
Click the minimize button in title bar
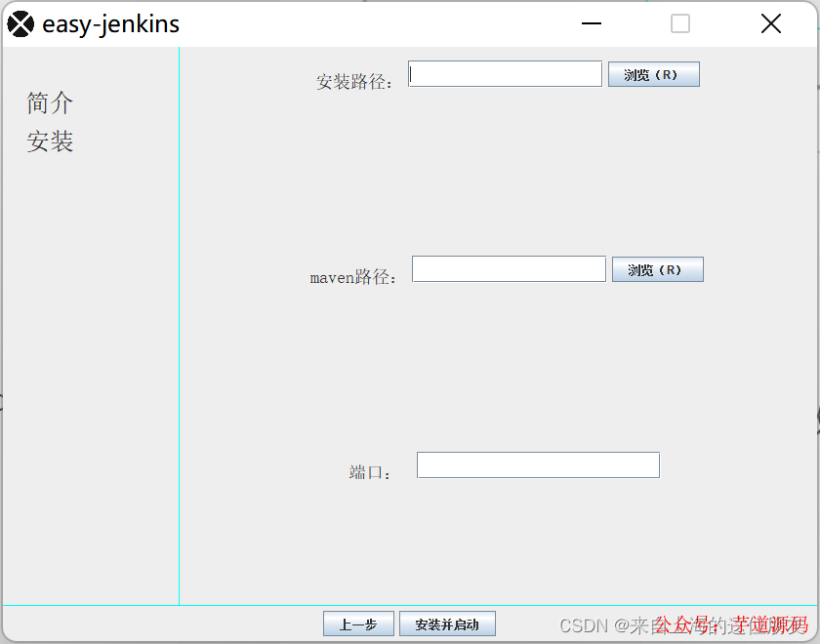[591, 23]
